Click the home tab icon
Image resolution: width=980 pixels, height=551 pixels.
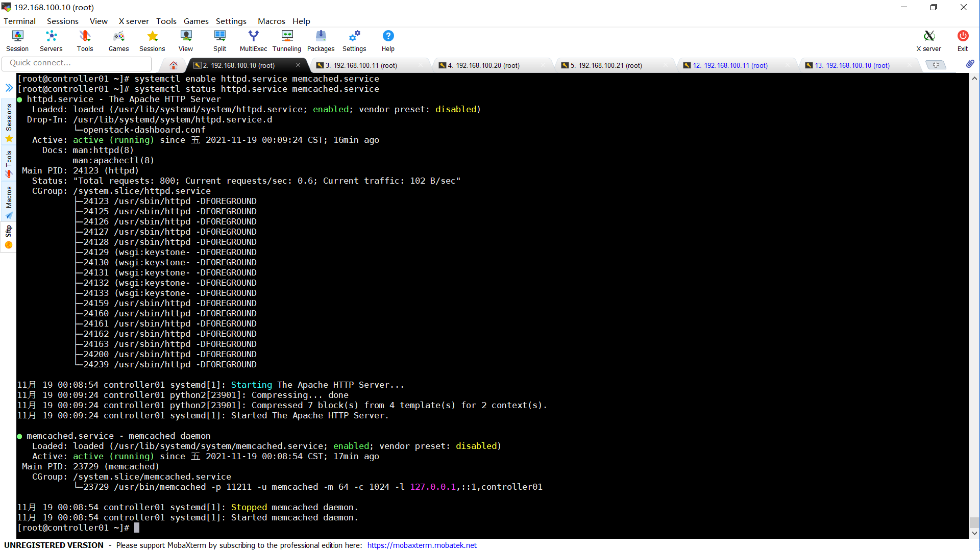coord(174,65)
